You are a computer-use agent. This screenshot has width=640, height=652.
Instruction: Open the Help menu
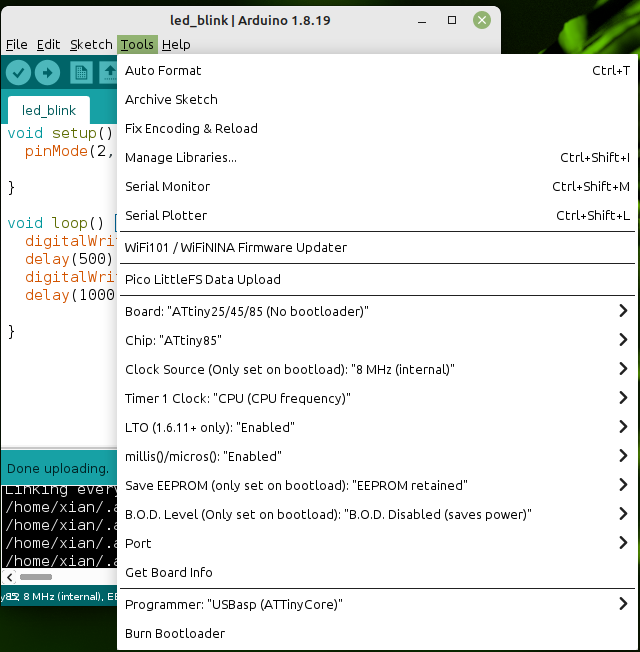pyautogui.click(x=176, y=44)
